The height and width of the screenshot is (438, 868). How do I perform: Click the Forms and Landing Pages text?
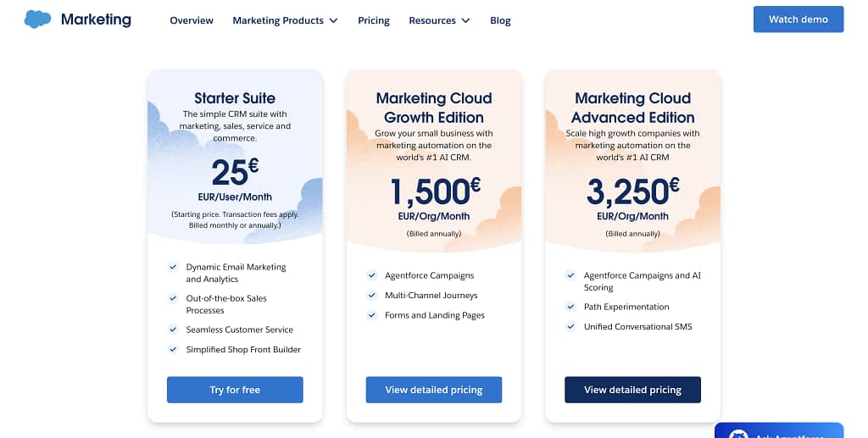(x=435, y=315)
